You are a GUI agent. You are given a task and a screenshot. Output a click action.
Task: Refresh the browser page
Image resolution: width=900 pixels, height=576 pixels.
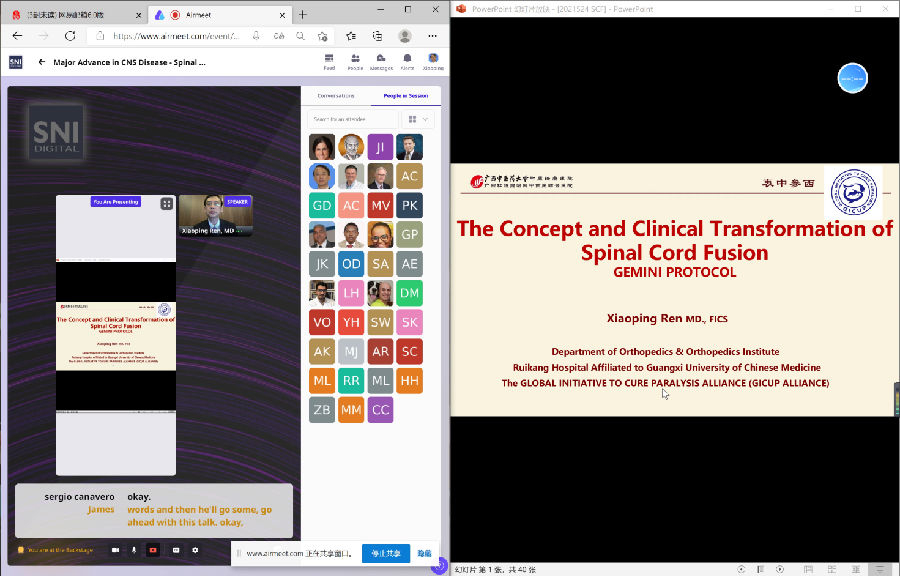point(70,35)
